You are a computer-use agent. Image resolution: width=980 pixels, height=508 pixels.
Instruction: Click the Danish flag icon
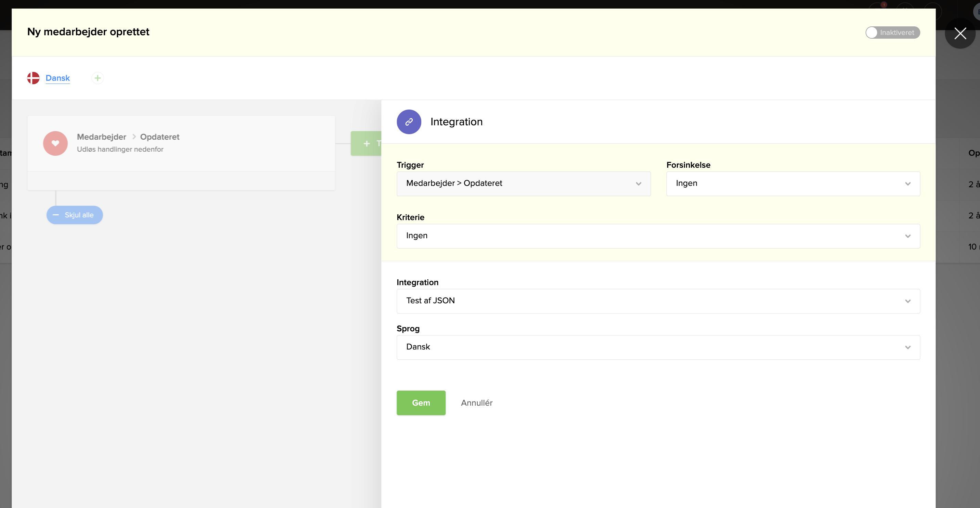coord(34,78)
